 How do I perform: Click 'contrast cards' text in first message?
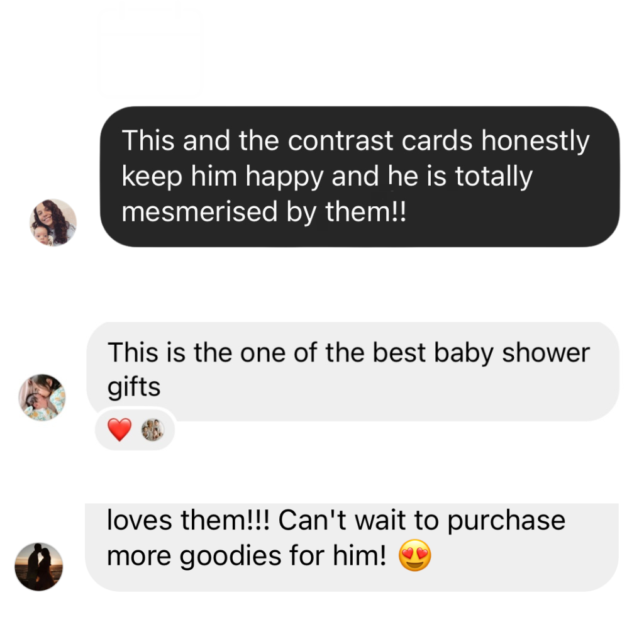380,141
